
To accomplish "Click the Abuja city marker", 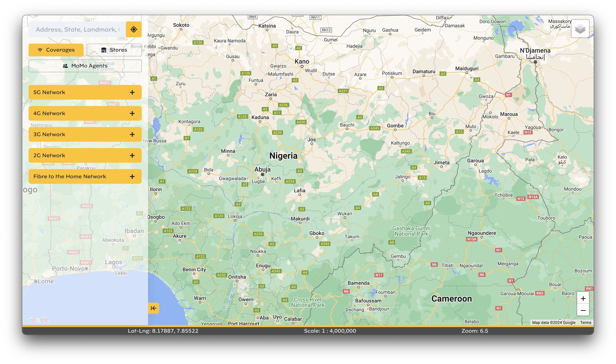I will (x=262, y=174).
